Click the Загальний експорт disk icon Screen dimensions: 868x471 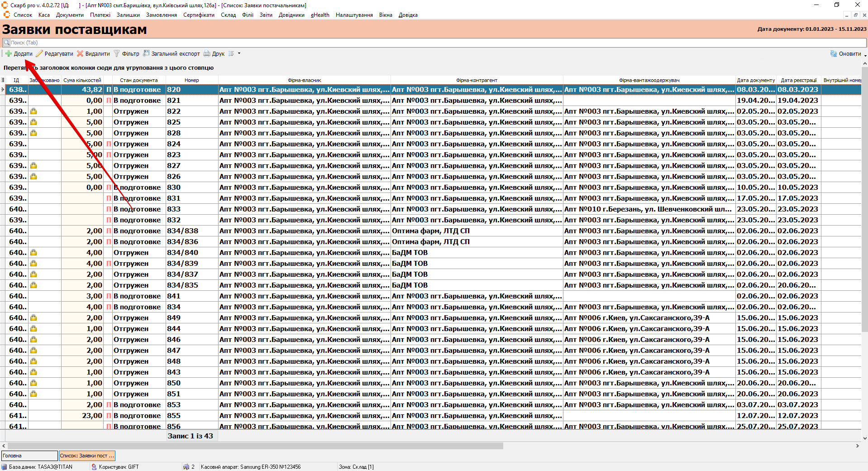click(x=146, y=53)
